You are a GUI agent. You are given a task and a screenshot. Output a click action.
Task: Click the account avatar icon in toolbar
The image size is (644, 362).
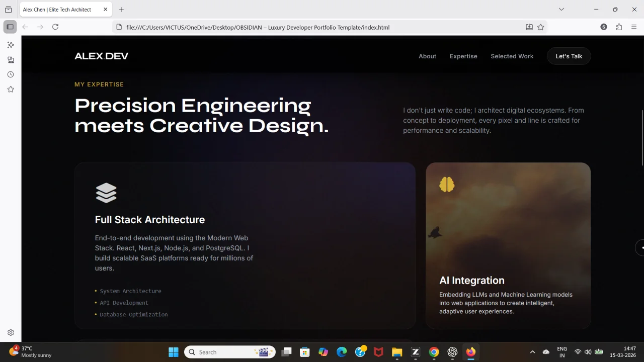(604, 27)
